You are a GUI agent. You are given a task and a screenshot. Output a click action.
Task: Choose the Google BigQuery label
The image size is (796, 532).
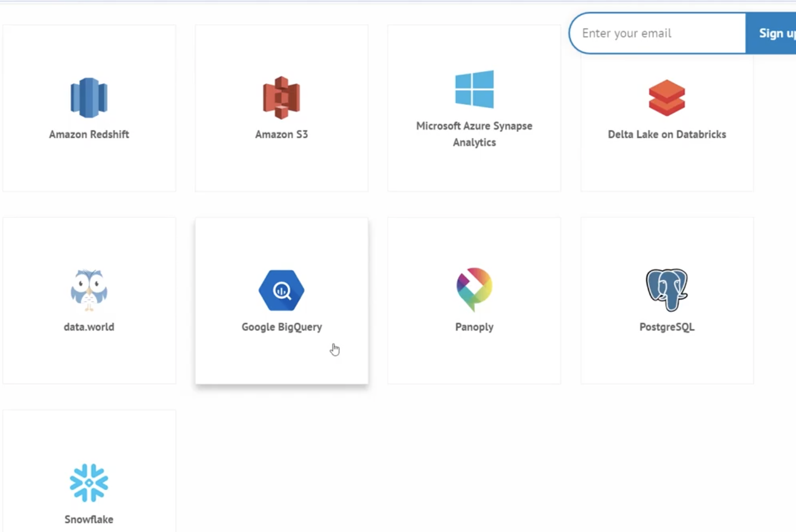282,327
